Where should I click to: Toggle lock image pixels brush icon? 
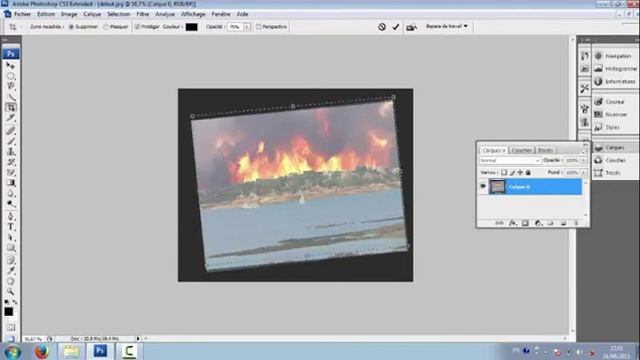(x=512, y=173)
